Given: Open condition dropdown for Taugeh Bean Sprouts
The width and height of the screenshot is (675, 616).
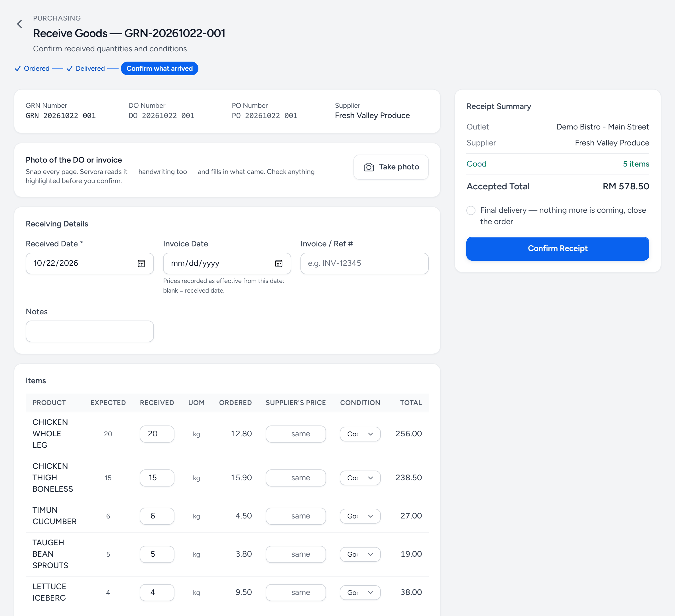Looking at the screenshot, I should 360,554.
